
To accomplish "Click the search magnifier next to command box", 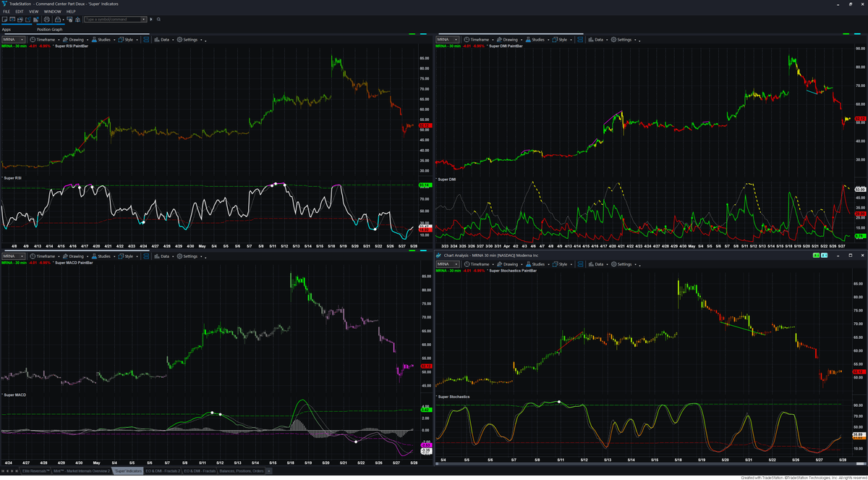I will coord(158,20).
